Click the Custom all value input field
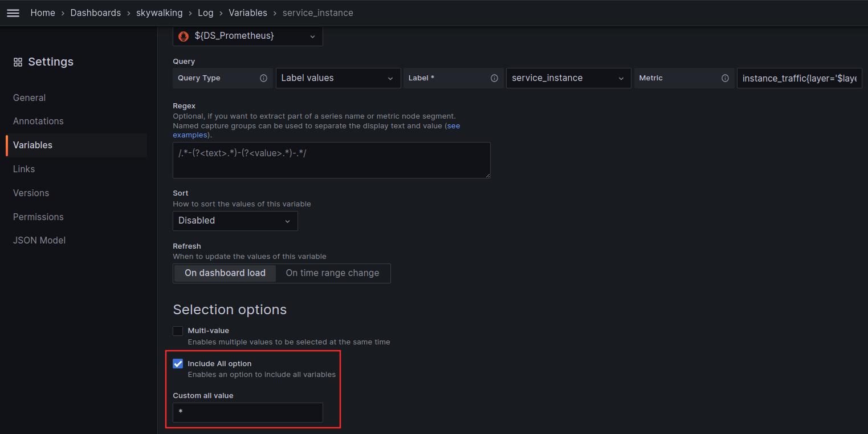This screenshot has width=868, height=434. (x=247, y=412)
